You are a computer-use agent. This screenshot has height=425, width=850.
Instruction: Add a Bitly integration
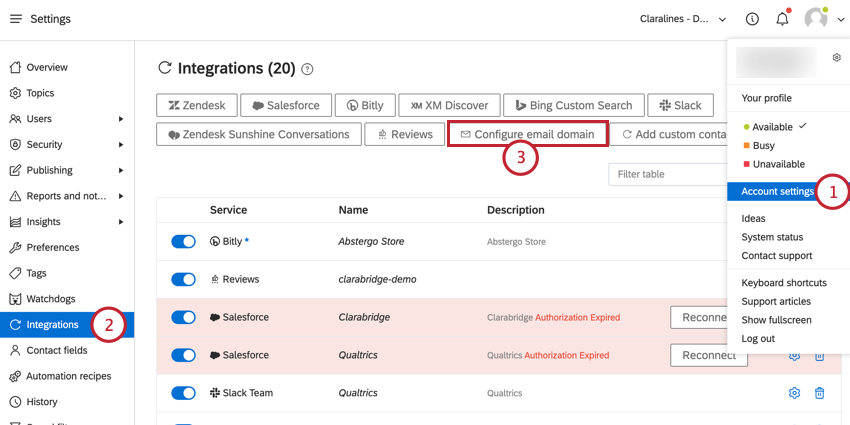(x=365, y=105)
